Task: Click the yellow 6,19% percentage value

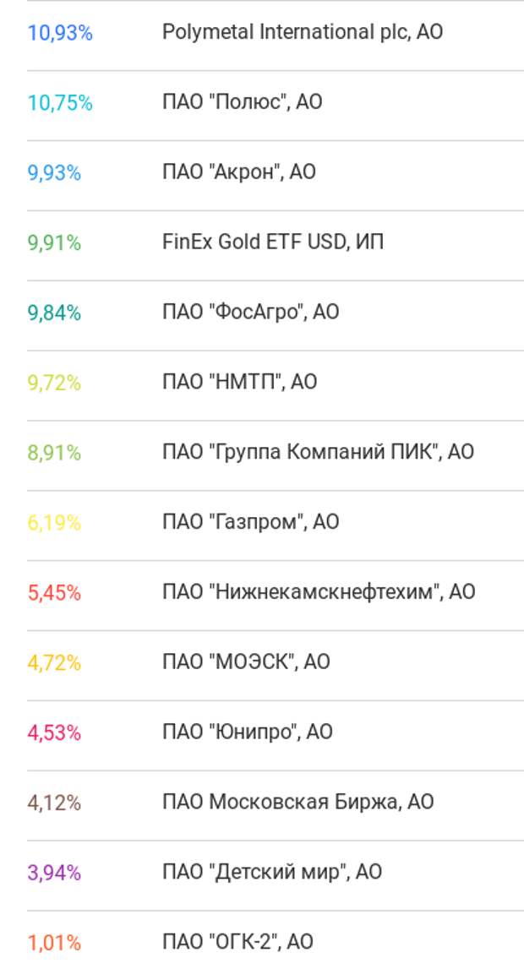Action: coord(56,521)
